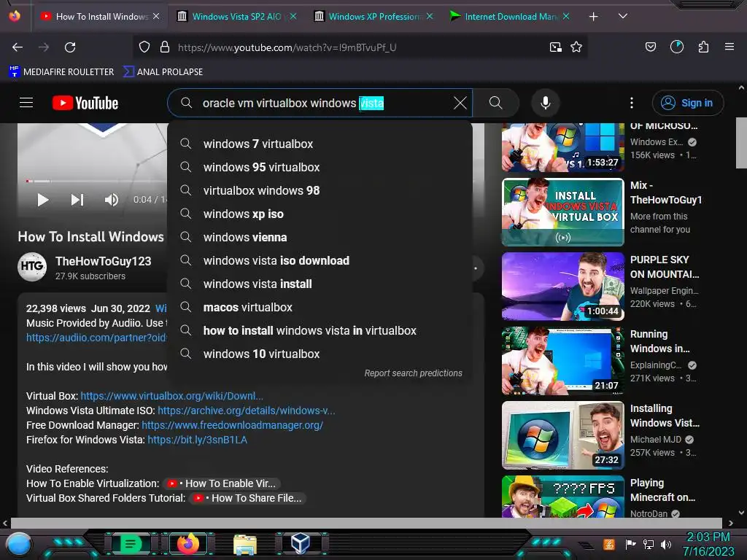This screenshot has width=747, height=560.
Task: Click in the YouTube search field
Action: pyautogui.click(x=320, y=103)
